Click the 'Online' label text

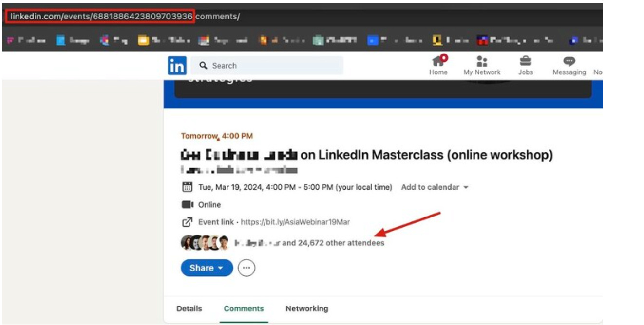click(209, 205)
